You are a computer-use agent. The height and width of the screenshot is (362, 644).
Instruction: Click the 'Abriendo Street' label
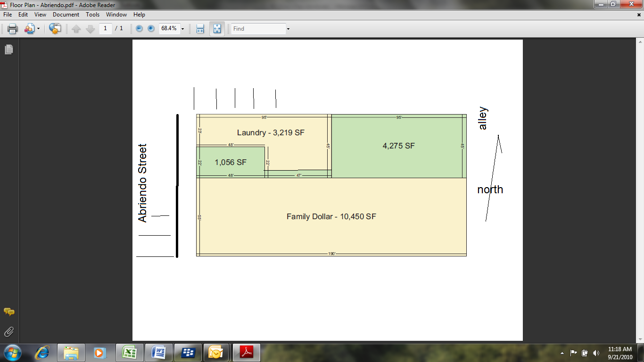142,183
